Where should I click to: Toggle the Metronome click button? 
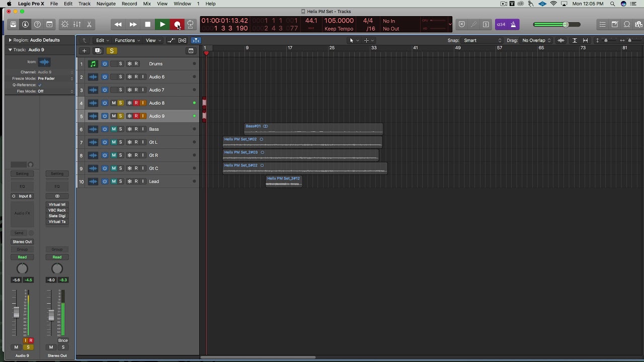coord(513,24)
